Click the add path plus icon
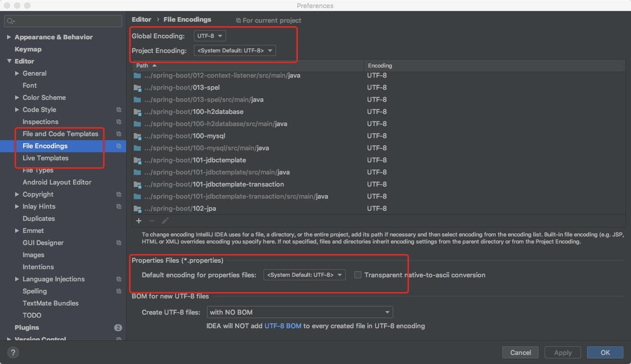 139,221
